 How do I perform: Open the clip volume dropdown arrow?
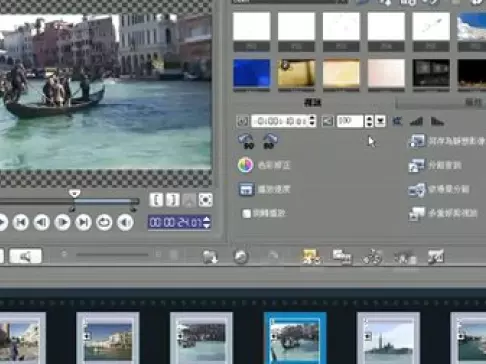(380, 121)
